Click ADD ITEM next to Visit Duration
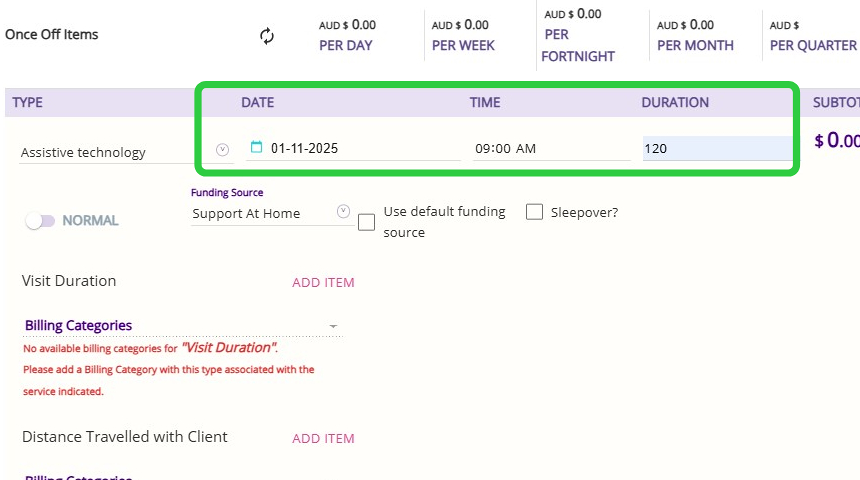Image resolution: width=860 pixels, height=480 pixels. (x=323, y=282)
